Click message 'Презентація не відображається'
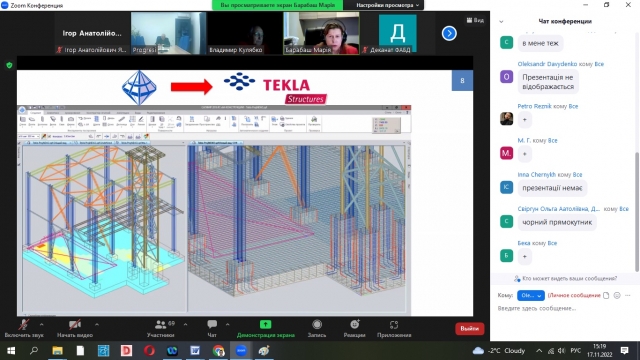Screen dimensions: 640x360 coord(548,82)
